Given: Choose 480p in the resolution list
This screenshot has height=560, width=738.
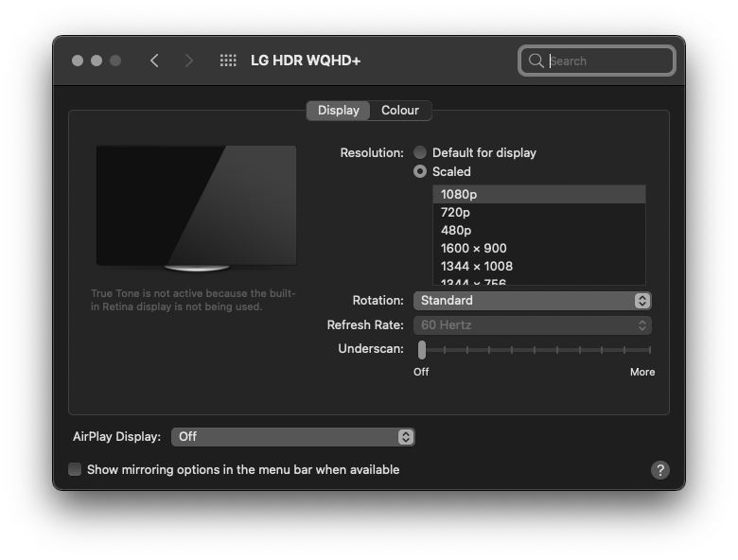Looking at the screenshot, I should pos(539,230).
